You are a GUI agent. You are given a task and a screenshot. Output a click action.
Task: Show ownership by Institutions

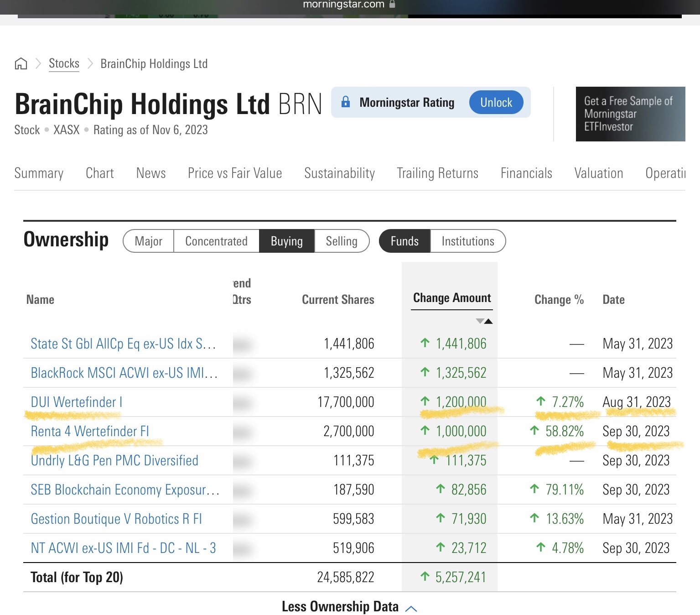pos(468,241)
